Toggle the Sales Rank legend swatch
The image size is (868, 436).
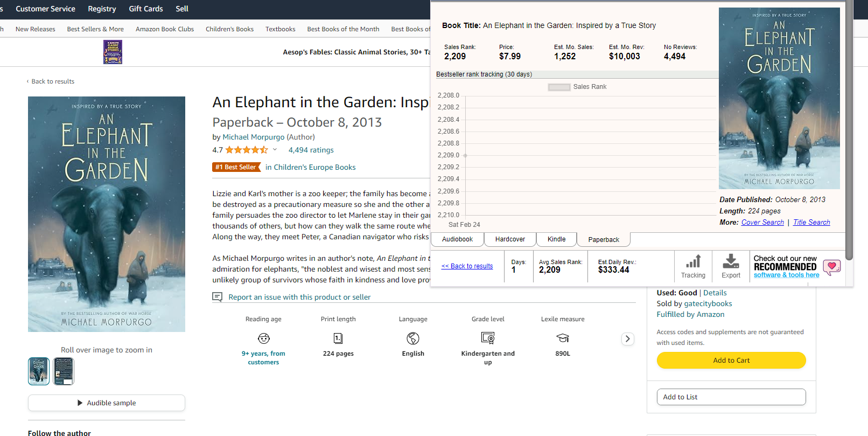point(559,87)
